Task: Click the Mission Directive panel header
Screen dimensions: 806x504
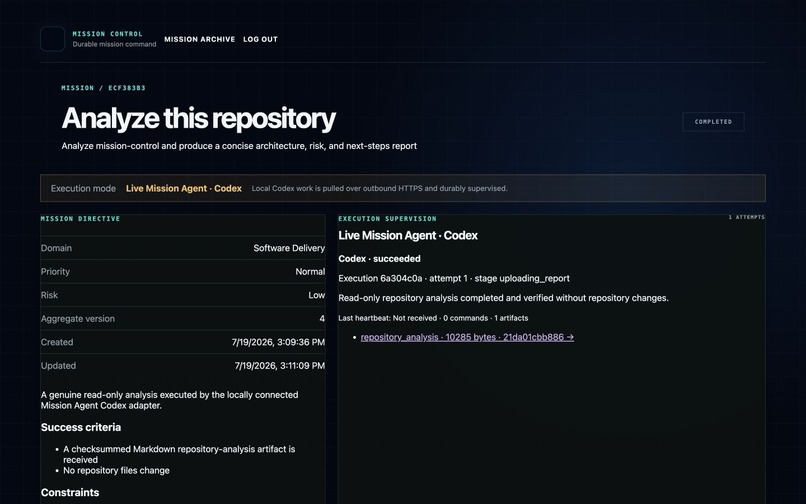Action: tap(80, 219)
